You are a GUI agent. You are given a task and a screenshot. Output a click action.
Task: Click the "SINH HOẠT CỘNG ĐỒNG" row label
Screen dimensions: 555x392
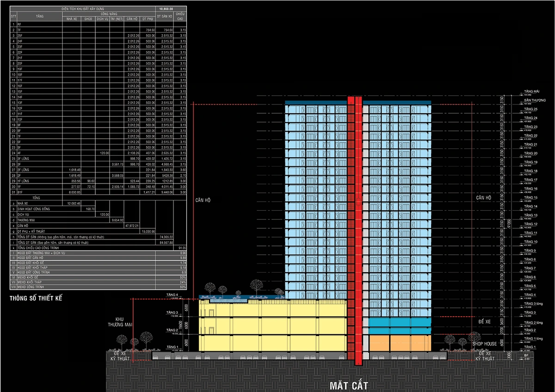pyautogui.click(x=33, y=208)
